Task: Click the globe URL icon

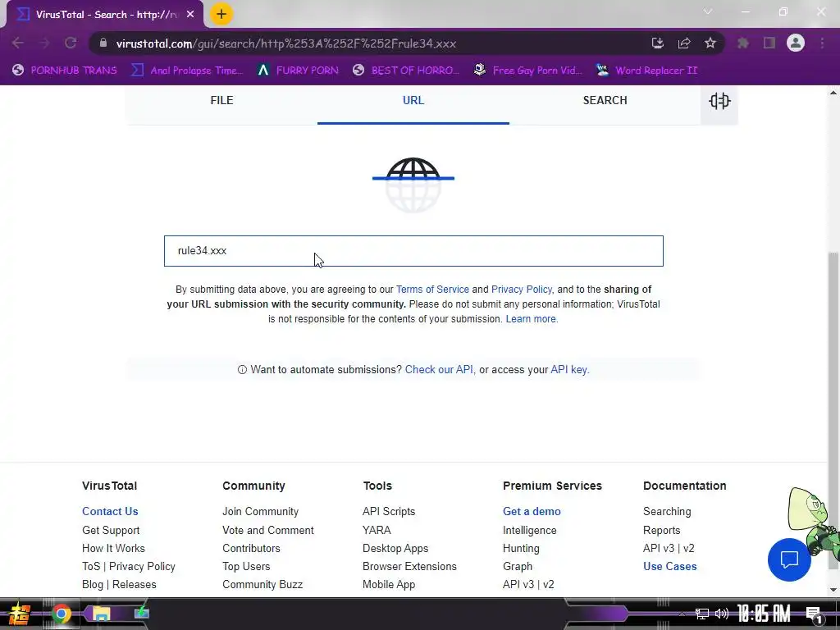Action: point(413,185)
